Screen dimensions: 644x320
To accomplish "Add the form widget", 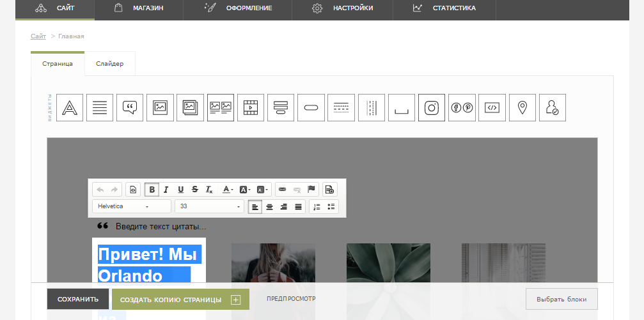I will pyautogui.click(x=281, y=107).
